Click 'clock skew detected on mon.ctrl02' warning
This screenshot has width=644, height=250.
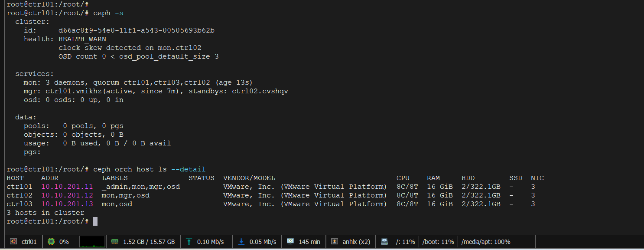pos(130,48)
